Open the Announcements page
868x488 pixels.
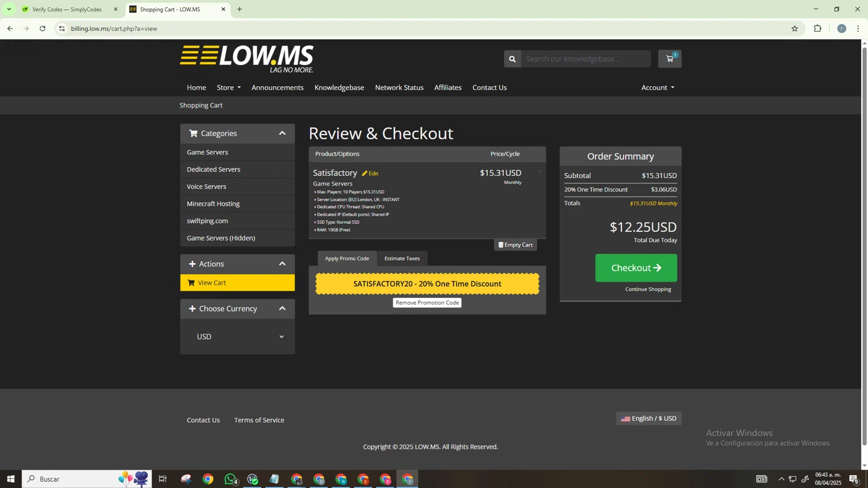[x=277, y=87]
